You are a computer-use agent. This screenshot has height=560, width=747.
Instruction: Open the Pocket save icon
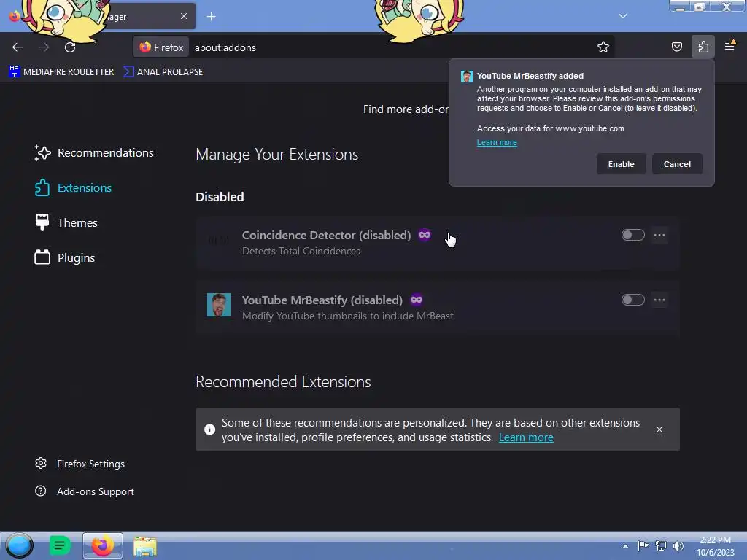click(676, 47)
